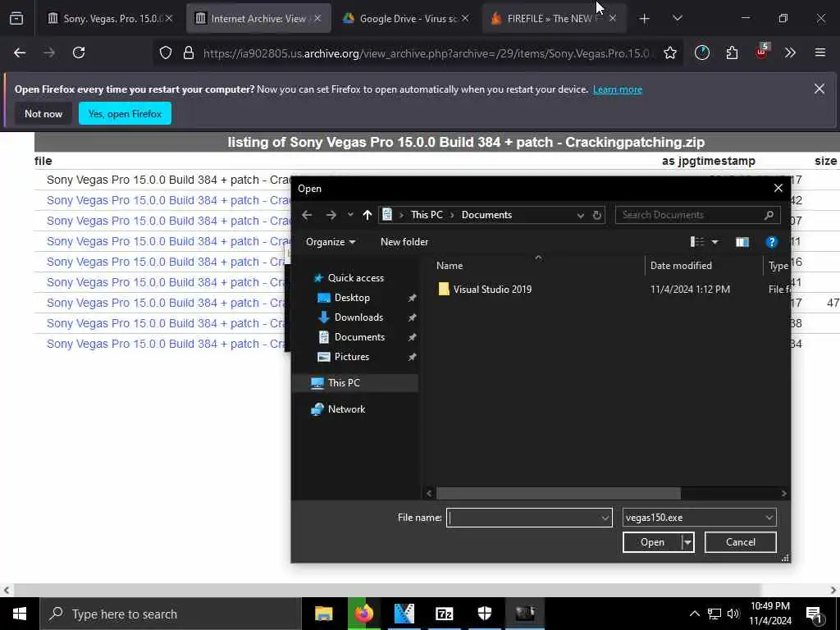This screenshot has height=630, width=840.
Task: Expand the address path history dropdown
Action: 580,216
